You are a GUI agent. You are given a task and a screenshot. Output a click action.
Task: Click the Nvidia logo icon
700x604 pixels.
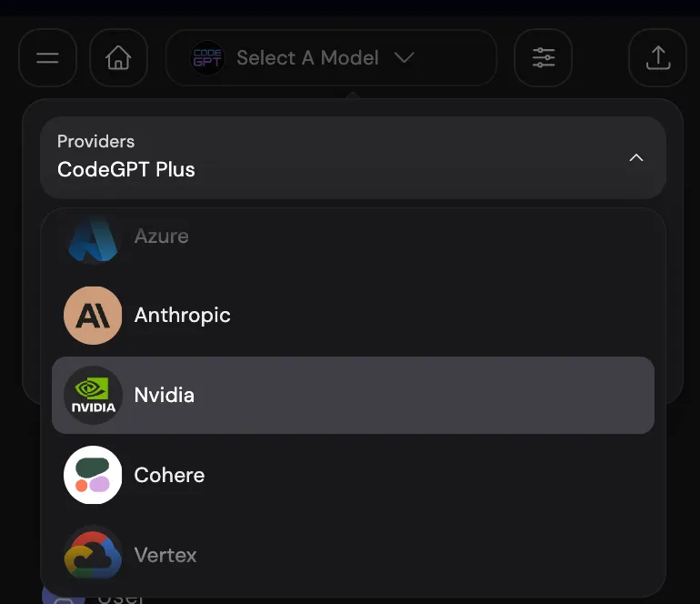93,395
